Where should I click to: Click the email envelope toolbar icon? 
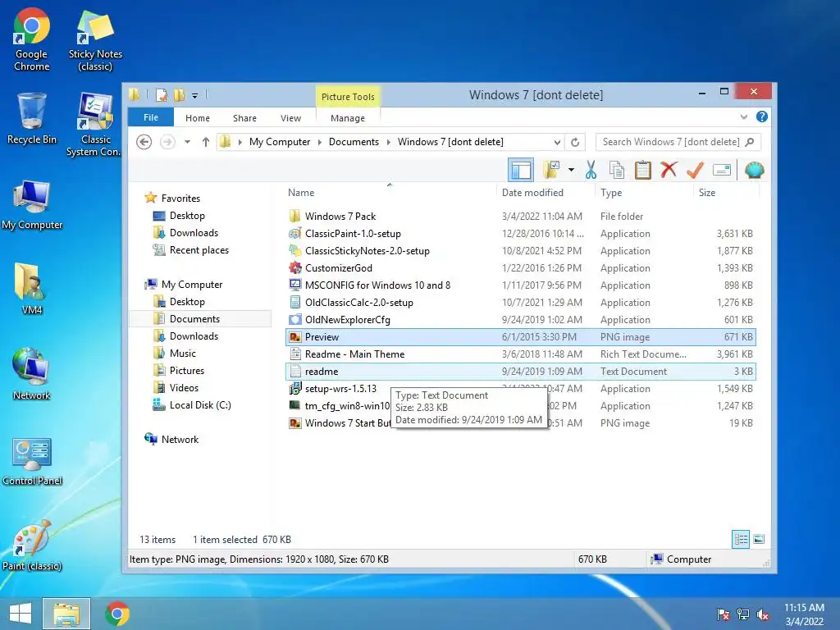click(x=722, y=171)
